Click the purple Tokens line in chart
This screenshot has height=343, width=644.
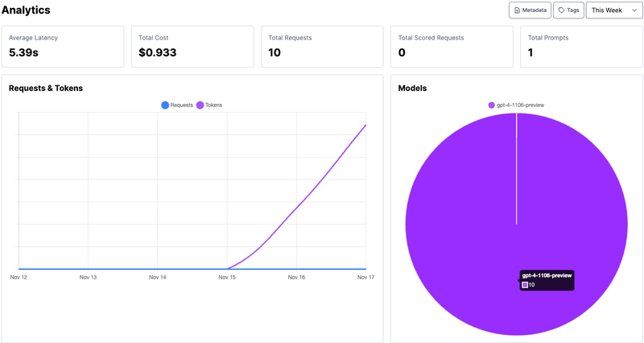[x=296, y=208]
